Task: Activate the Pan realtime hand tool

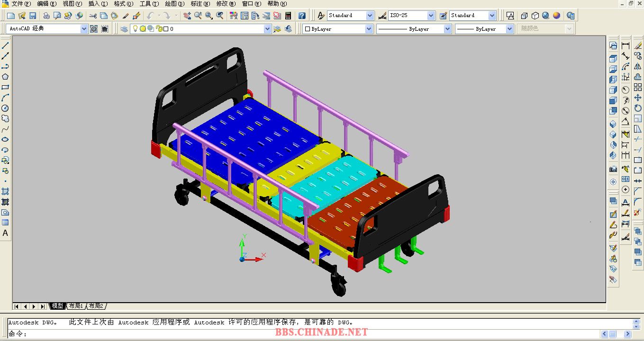Action: point(187,16)
